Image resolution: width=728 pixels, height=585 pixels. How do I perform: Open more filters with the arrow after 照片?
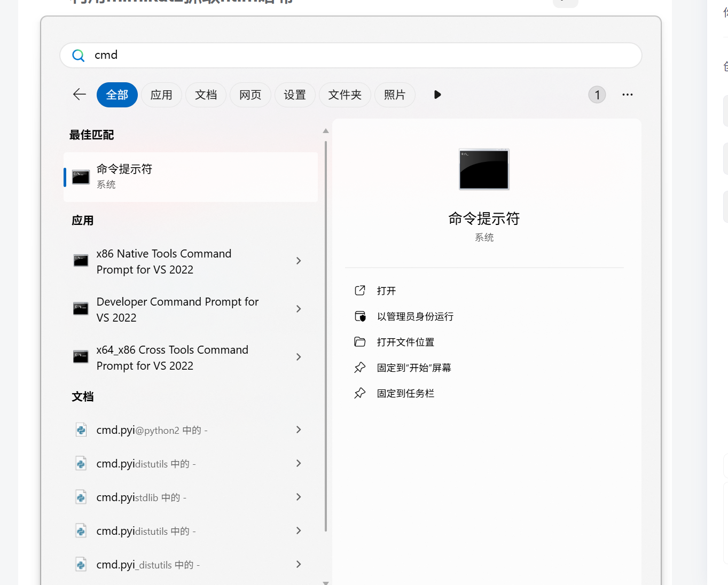(437, 95)
